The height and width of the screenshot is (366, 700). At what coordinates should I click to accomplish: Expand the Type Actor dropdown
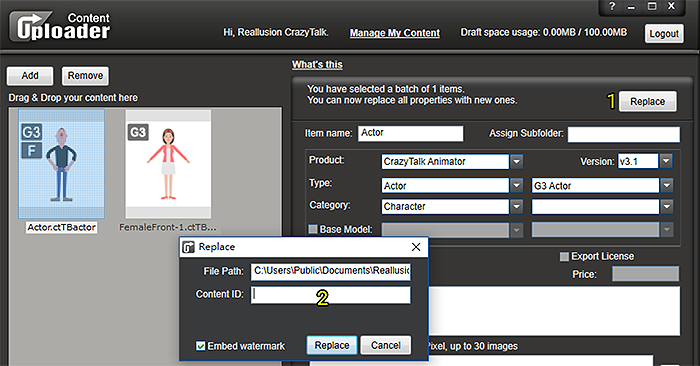[517, 185]
